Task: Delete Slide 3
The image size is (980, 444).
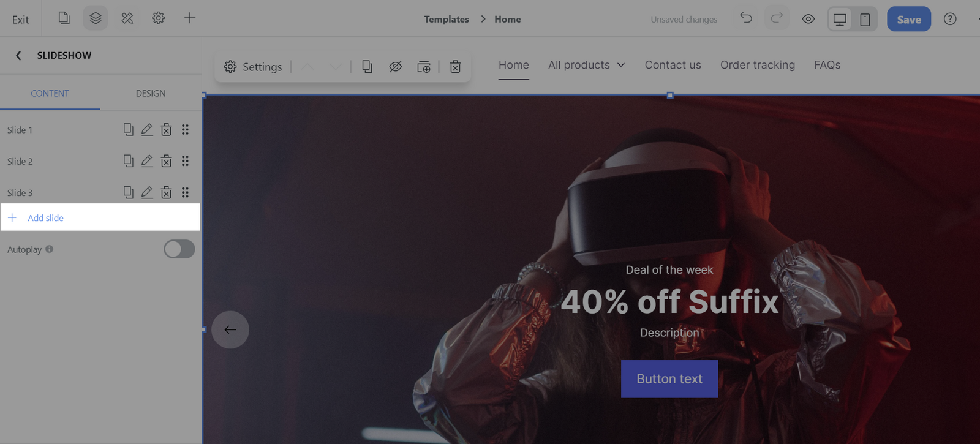Action: 166,192
